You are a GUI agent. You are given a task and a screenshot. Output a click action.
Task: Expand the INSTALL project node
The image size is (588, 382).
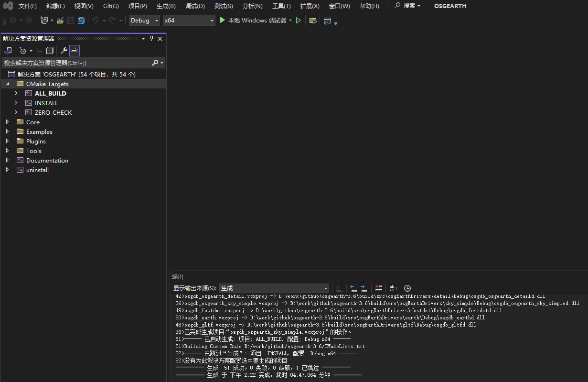pos(16,103)
